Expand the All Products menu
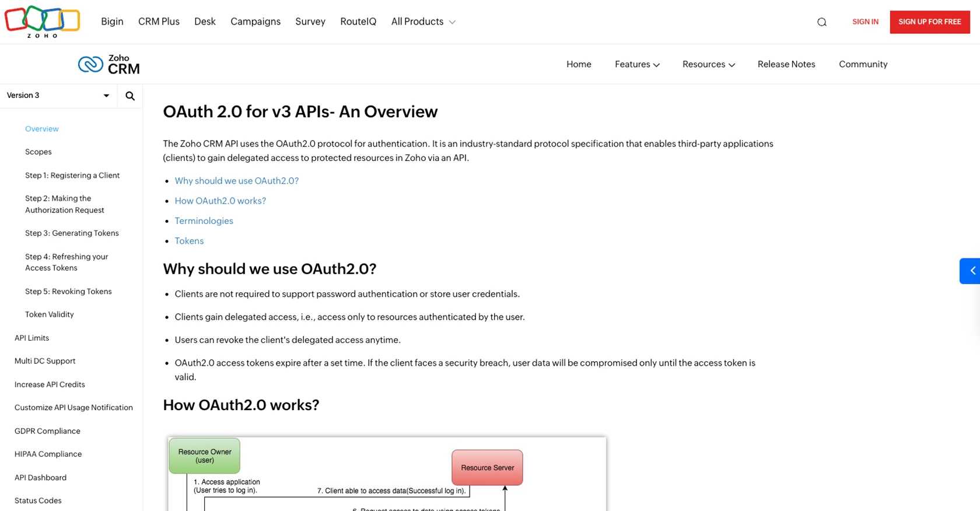This screenshot has height=511, width=980. (x=423, y=22)
